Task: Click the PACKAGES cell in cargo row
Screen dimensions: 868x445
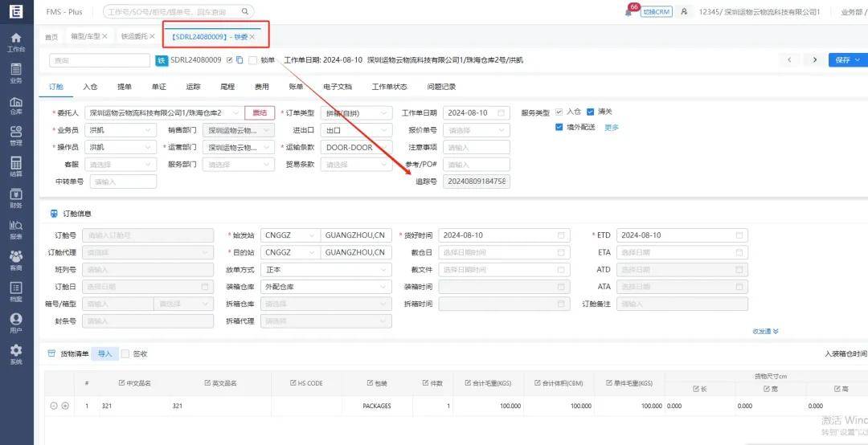Action: click(x=377, y=406)
